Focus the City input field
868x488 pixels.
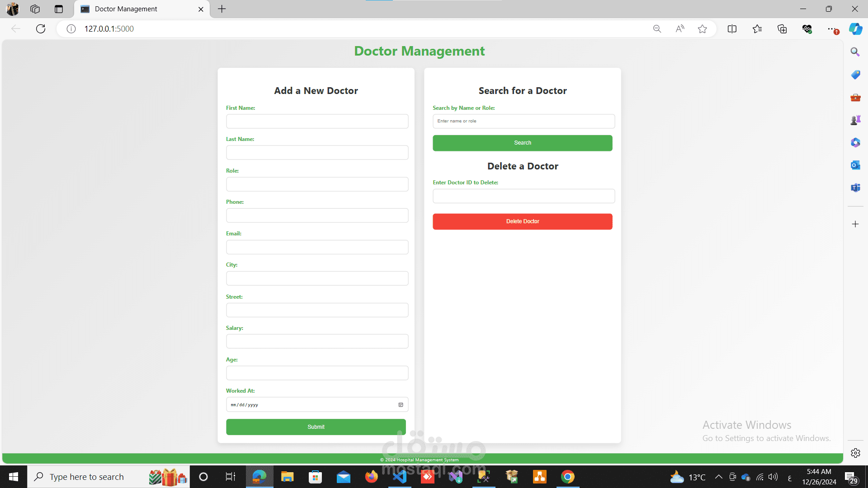[x=317, y=278]
